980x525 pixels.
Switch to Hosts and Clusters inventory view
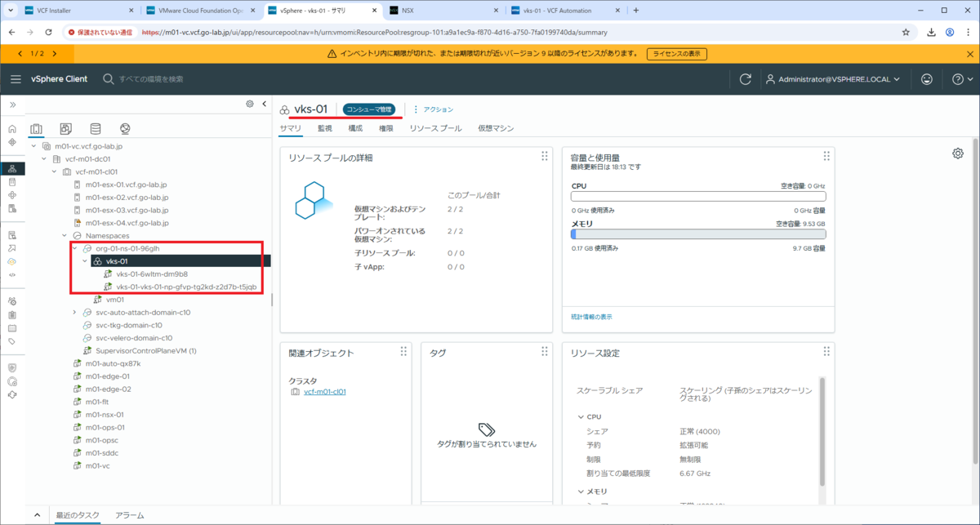point(36,129)
